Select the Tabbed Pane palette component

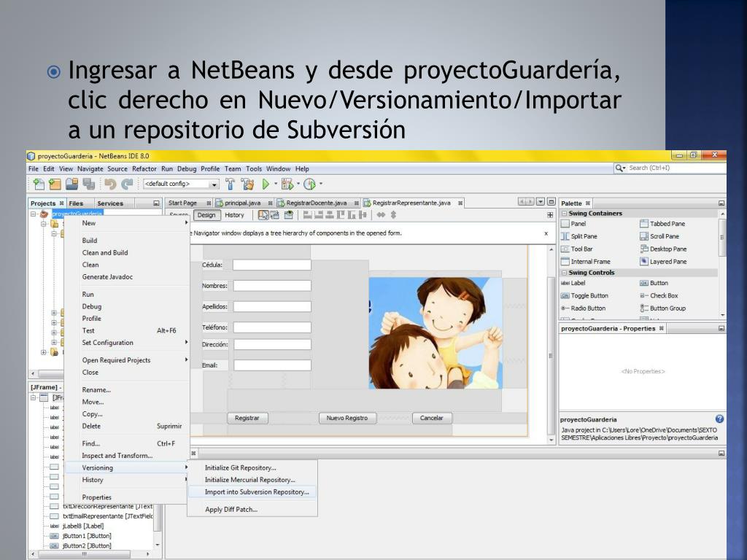click(662, 224)
